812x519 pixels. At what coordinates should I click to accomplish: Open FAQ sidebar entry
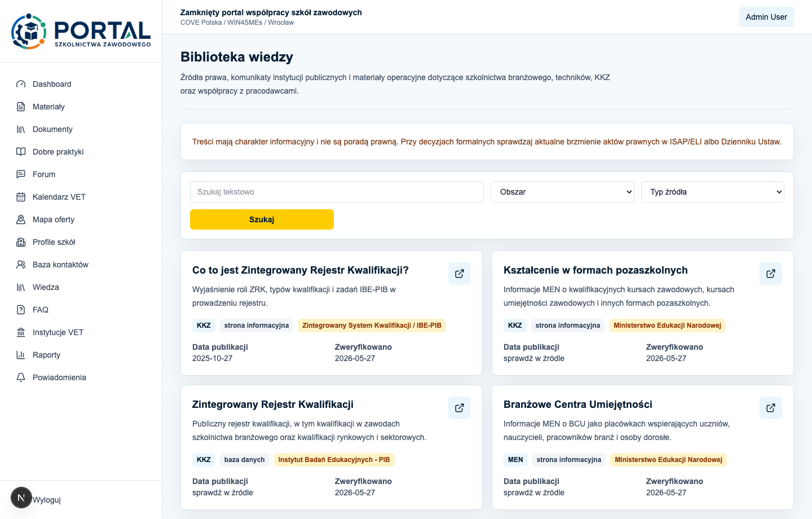coord(81,310)
